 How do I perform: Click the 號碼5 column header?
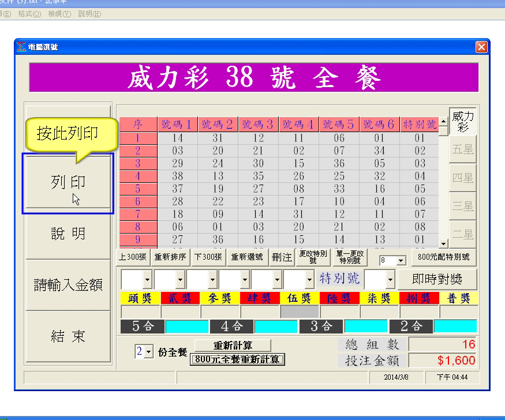(339, 124)
